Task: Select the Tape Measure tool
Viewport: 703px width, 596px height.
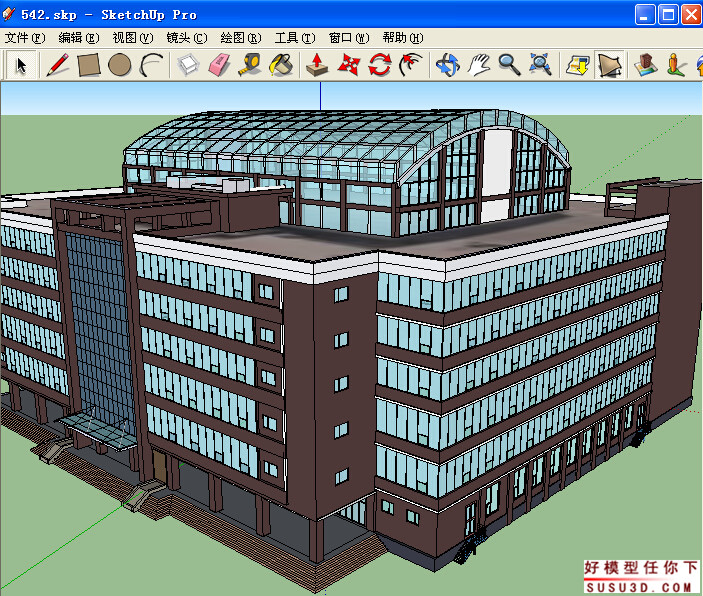Action: click(250, 65)
